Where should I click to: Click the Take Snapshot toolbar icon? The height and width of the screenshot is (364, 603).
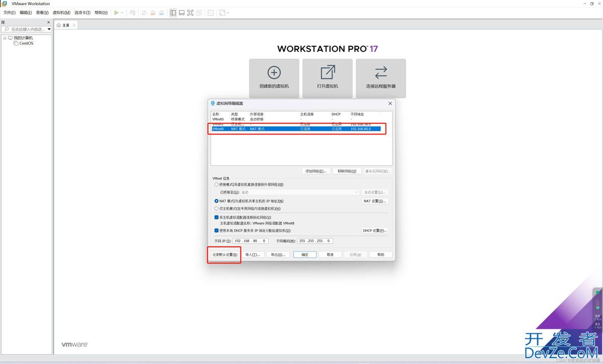pyautogui.click(x=144, y=13)
